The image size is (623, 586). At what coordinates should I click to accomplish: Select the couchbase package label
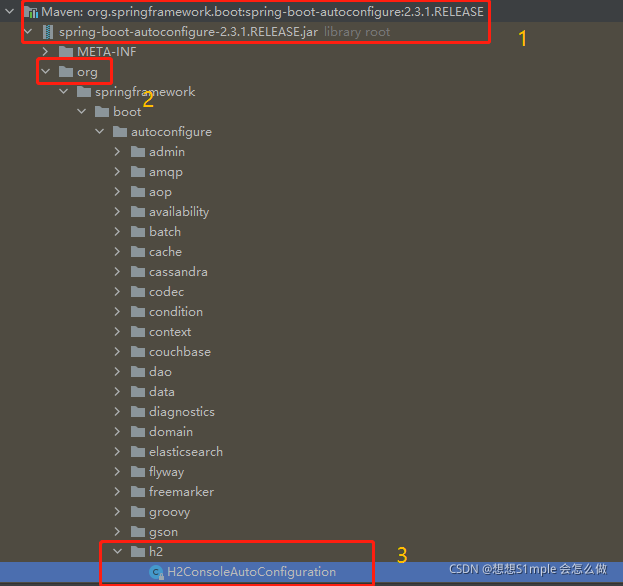pyautogui.click(x=180, y=352)
